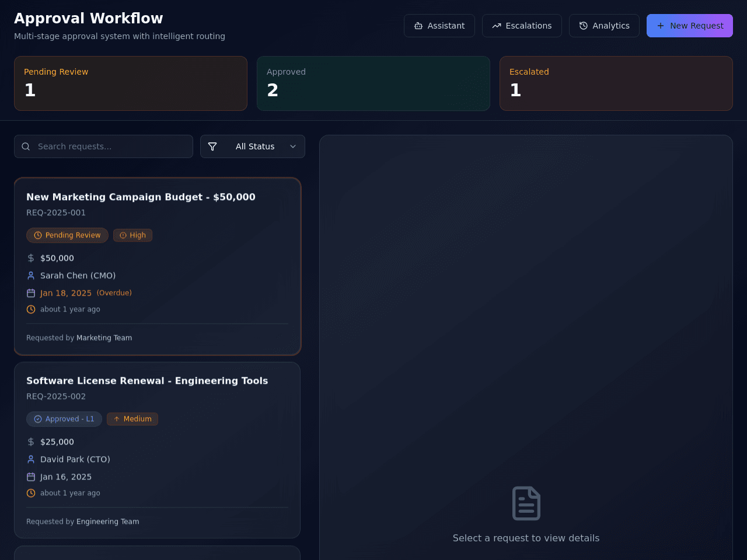Click the REQ-2025-002 request ID
Image resolution: width=747 pixels, height=560 pixels.
coord(56,397)
